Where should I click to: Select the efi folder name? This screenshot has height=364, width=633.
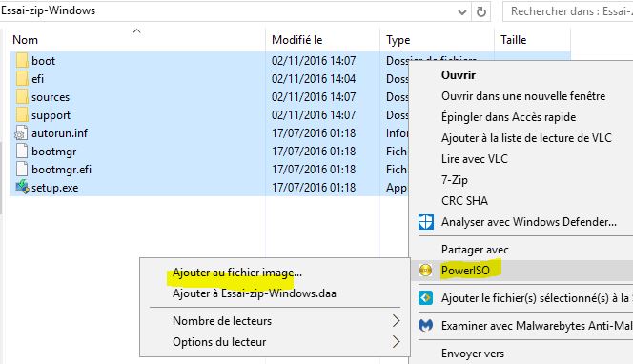coord(37,79)
